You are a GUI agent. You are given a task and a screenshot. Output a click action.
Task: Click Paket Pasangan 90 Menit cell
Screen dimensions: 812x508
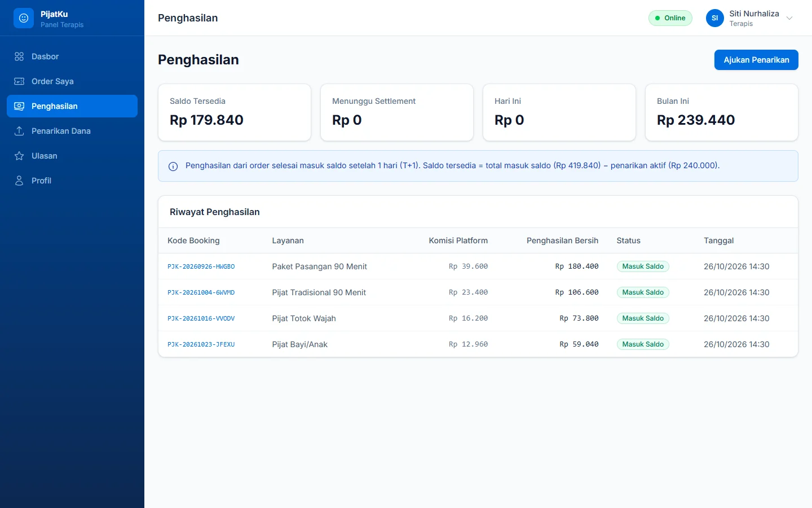point(319,266)
